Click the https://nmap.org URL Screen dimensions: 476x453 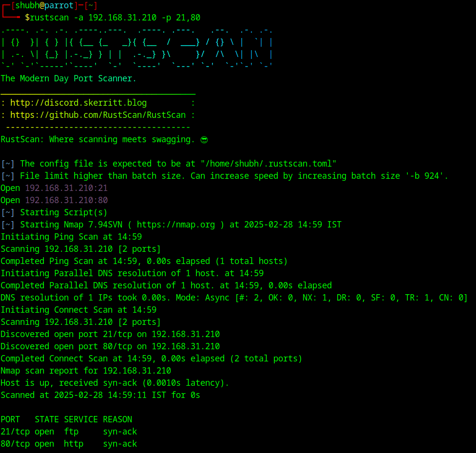176,225
